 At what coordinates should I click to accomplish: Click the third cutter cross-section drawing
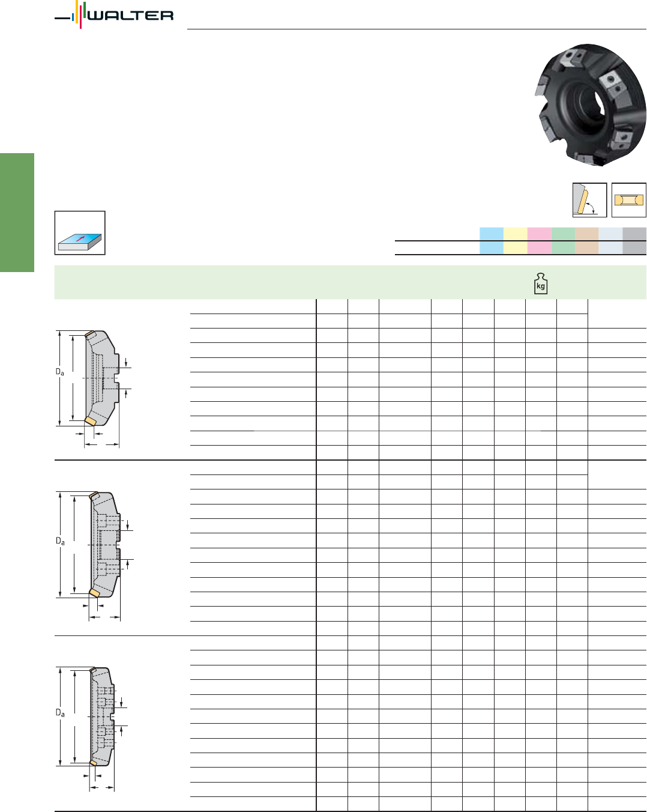coord(92,729)
